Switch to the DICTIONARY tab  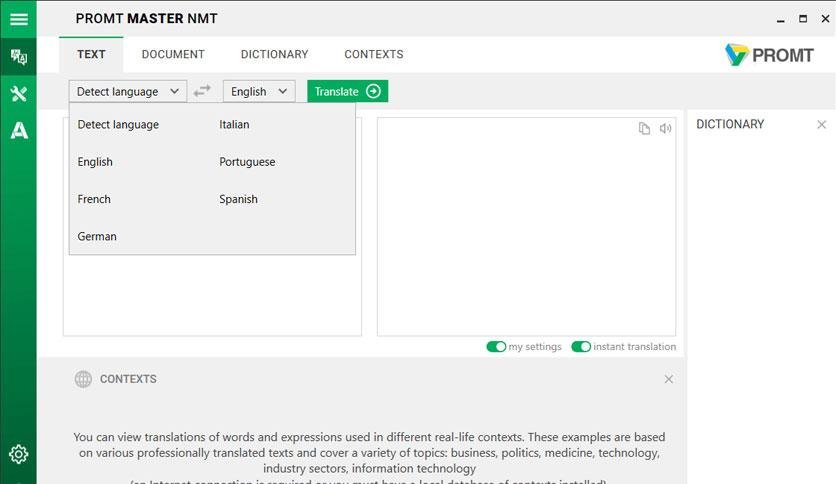(275, 54)
